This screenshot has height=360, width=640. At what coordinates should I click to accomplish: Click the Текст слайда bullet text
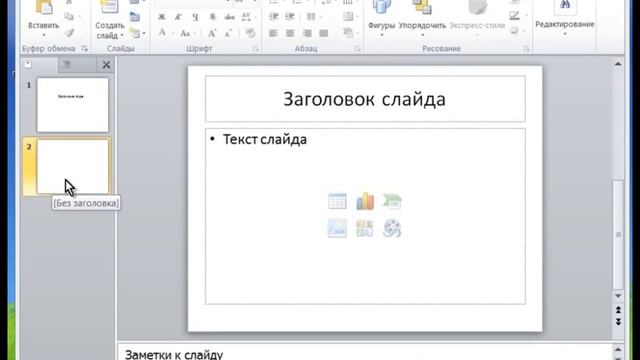pyautogui.click(x=265, y=140)
